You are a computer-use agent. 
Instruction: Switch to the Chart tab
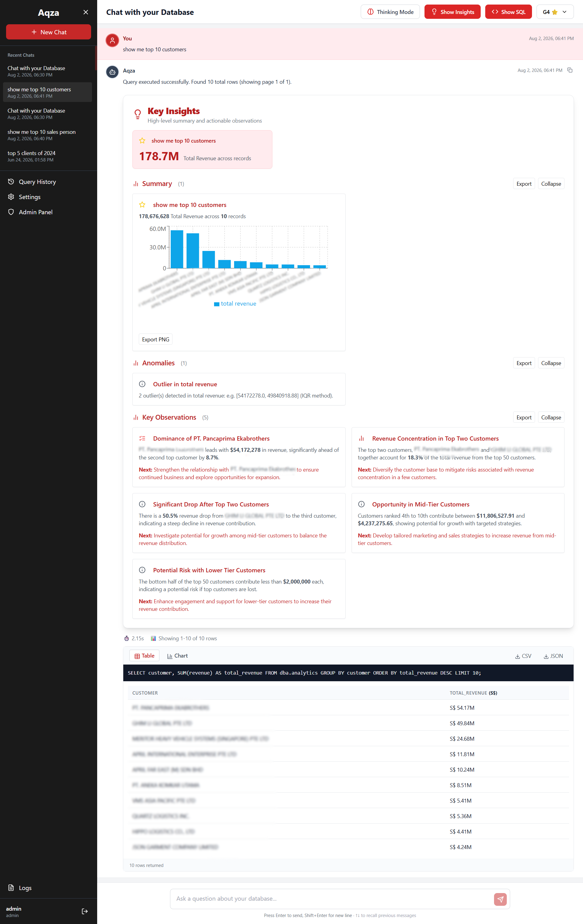pyautogui.click(x=177, y=656)
